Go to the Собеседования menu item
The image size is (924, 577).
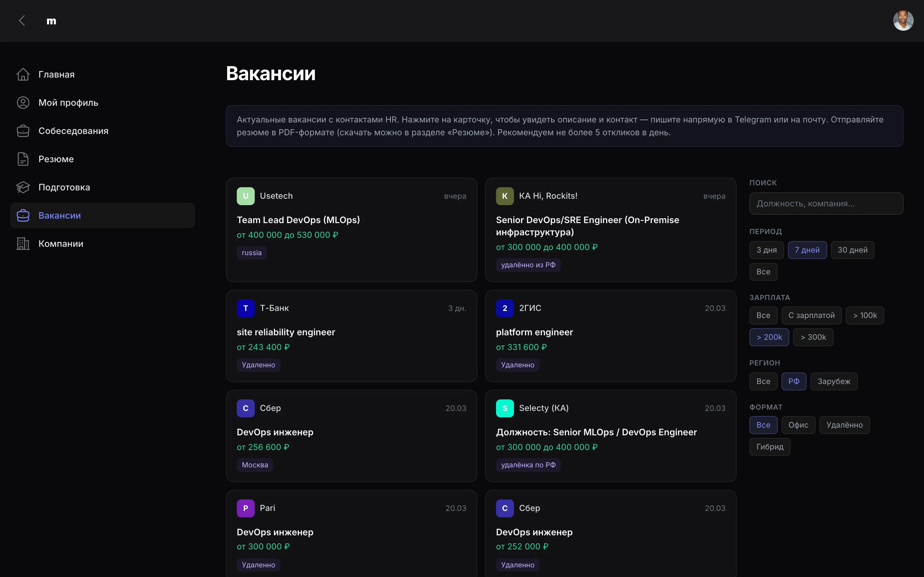(73, 131)
